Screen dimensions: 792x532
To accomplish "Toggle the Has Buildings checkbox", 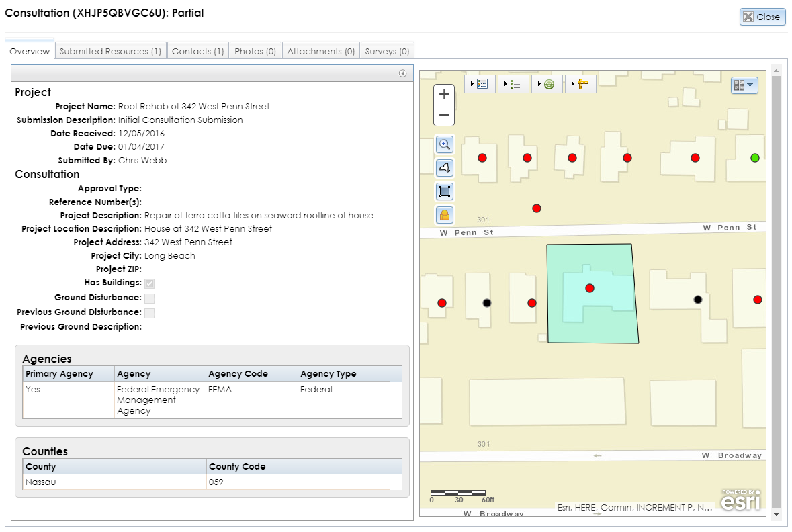I will tap(149, 283).
